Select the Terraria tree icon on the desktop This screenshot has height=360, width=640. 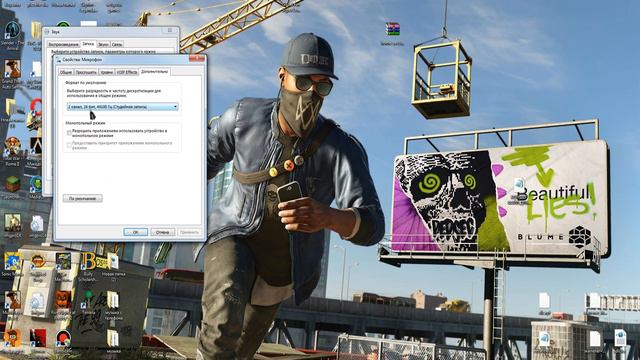88,300
